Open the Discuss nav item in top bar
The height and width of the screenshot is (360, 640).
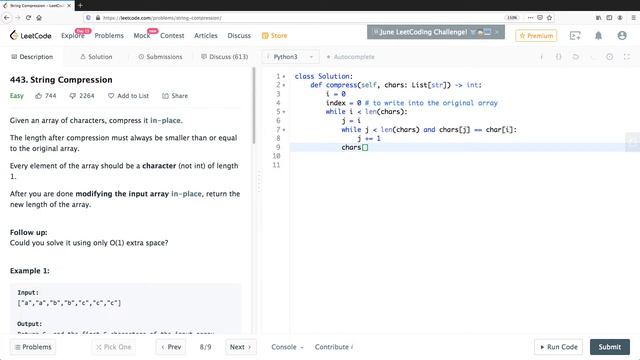pyautogui.click(x=239, y=36)
